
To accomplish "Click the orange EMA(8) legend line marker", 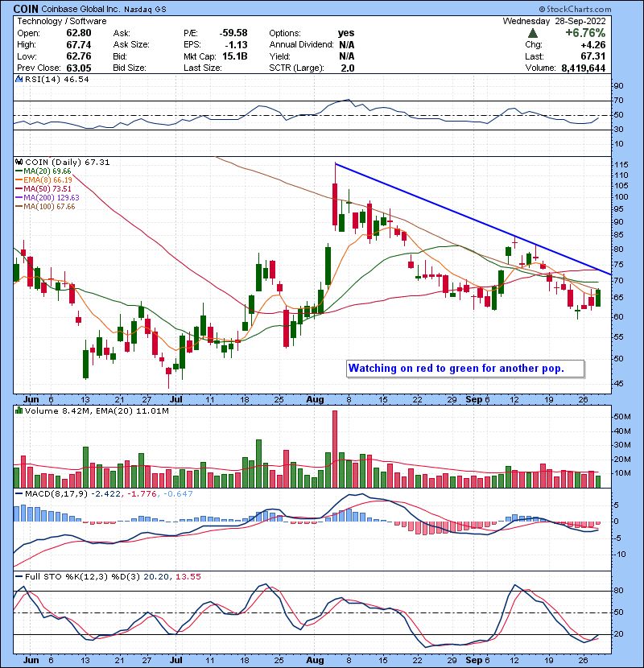I will tap(19, 180).
